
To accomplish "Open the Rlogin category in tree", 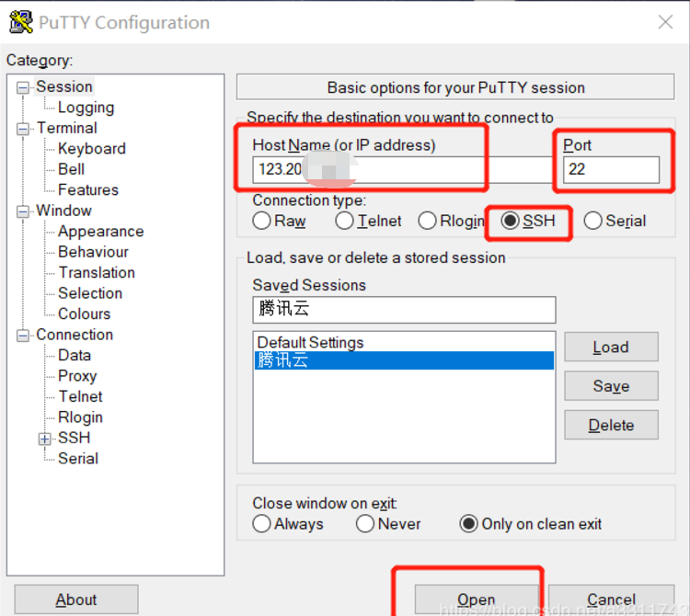I will click(81, 417).
